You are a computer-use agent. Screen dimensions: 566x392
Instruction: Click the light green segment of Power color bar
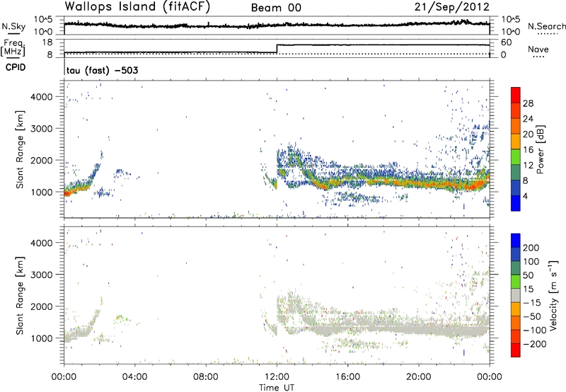point(516,156)
